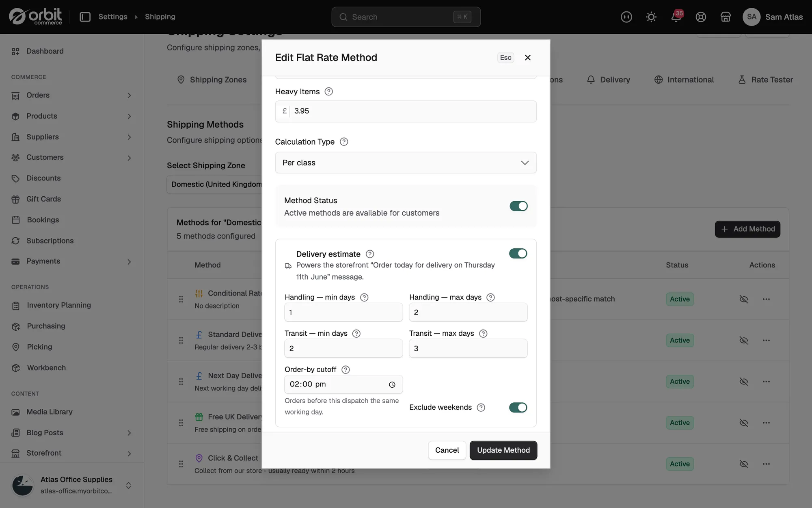Switch theme with the sun icon

click(651, 17)
